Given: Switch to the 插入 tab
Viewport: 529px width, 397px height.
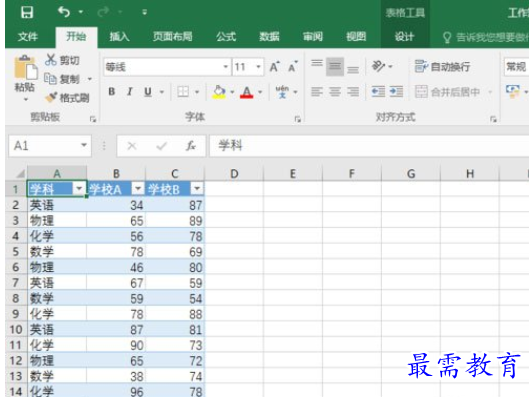Looking at the screenshot, I should click(119, 36).
